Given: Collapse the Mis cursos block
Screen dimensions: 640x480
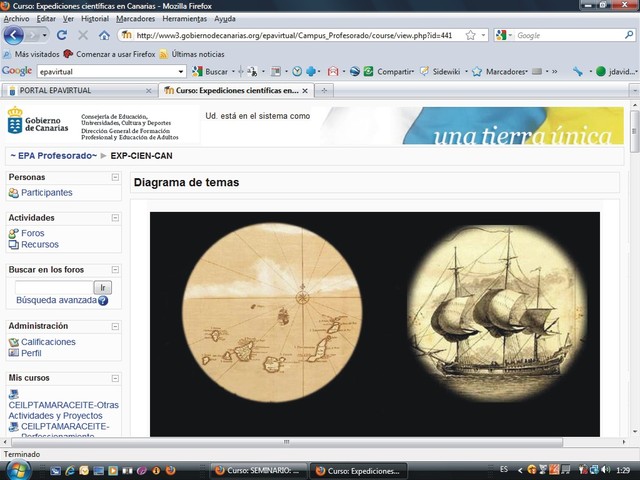Looking at the screenshot, I should coord(115,378).
